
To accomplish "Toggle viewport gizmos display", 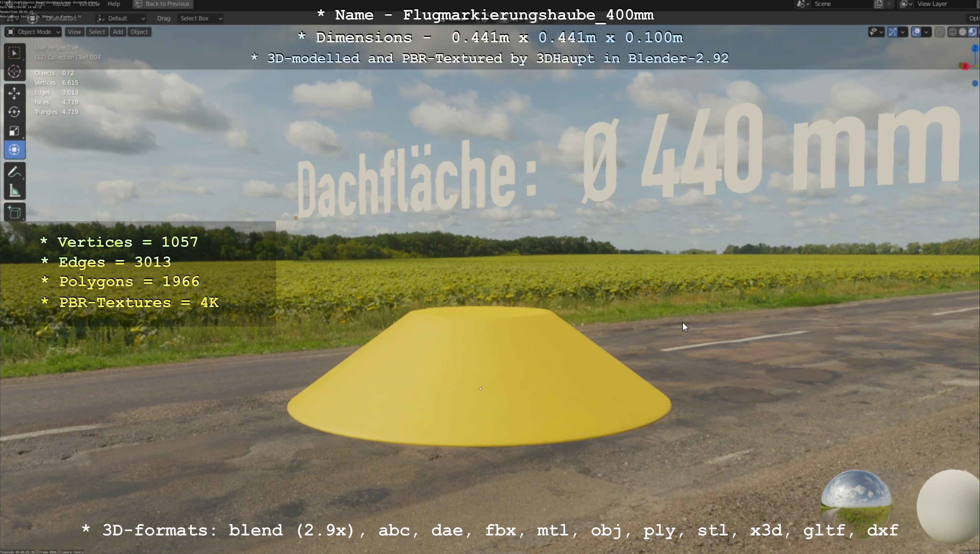I will pos(893,32).
